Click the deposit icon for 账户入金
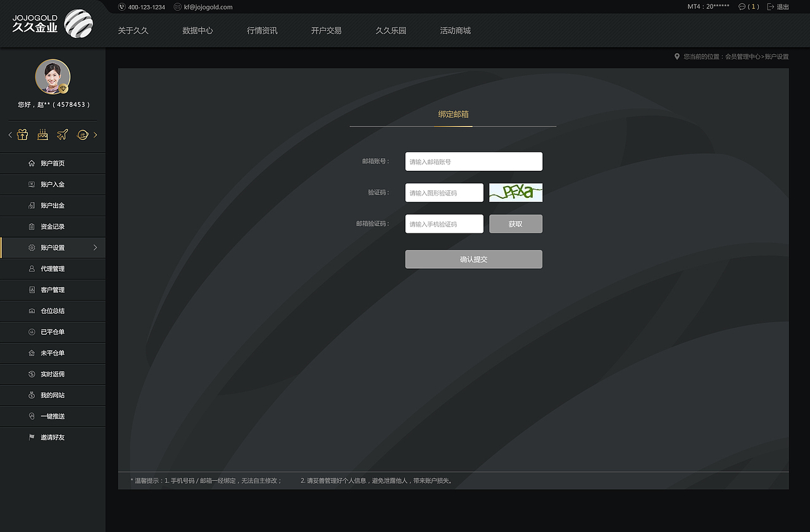This screenshot has width=810, height=532. (32, 184)
